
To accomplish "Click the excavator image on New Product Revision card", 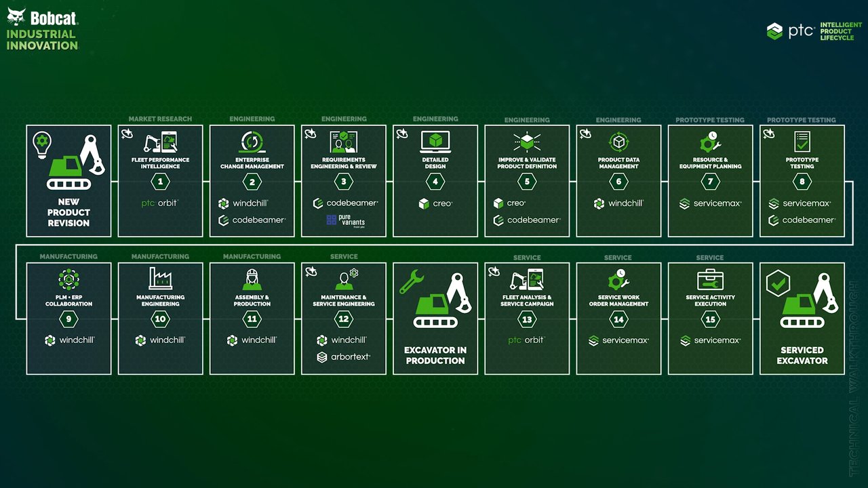I will click(x=75, y=162).
